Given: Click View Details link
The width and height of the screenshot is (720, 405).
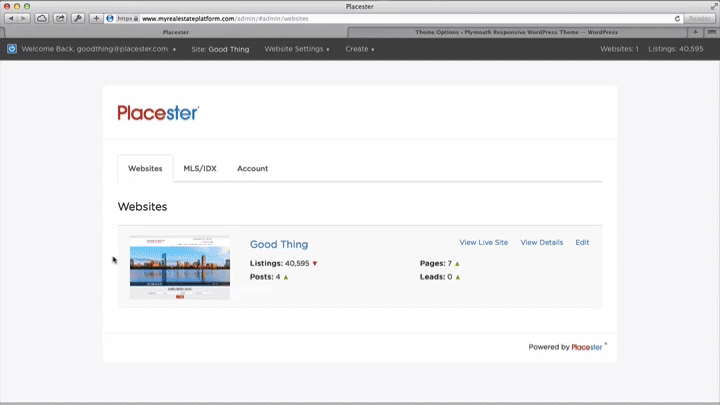Looking at the screenshot, I should tap(541, 242).
